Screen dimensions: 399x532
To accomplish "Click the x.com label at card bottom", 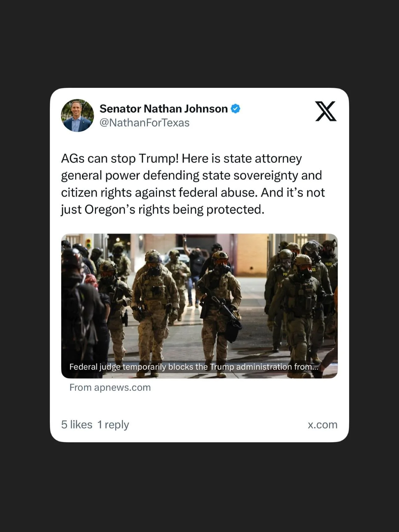I will (323, 425).
